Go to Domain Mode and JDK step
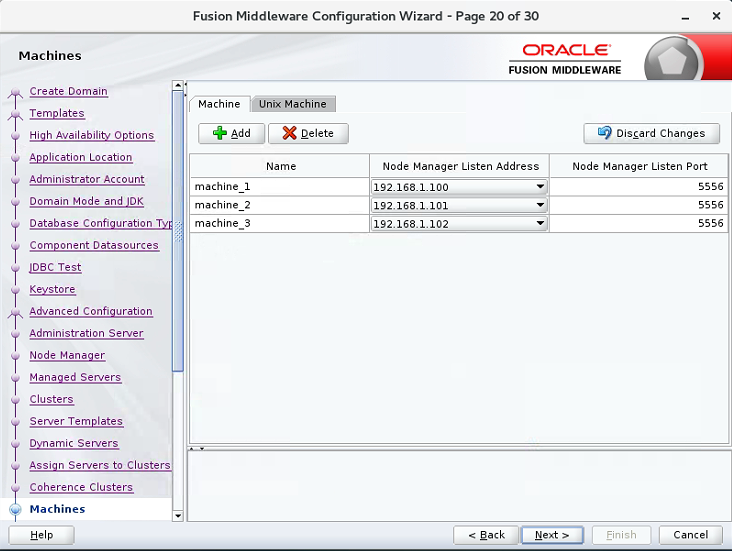Viewport: 732px width, 551px height. tap(86, 201)
